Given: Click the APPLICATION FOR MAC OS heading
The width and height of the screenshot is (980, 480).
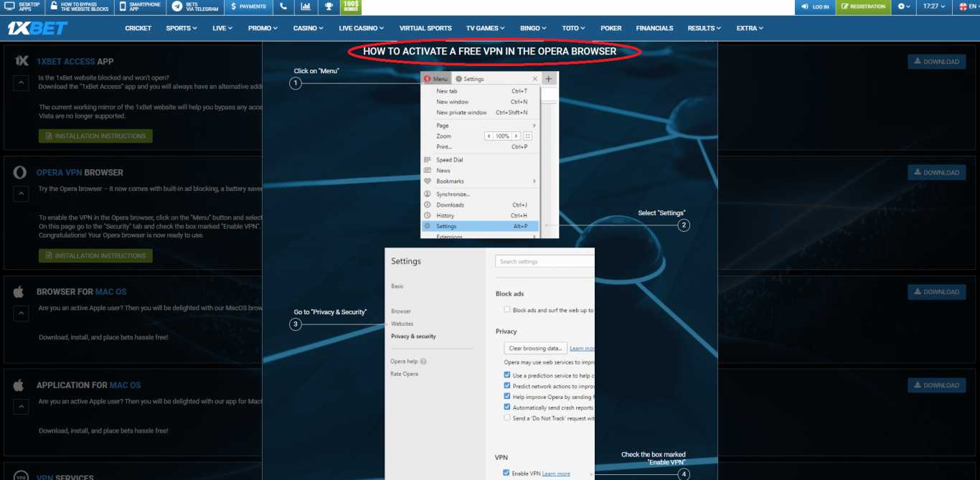Looking at the screenshot, I should [89, 385].
